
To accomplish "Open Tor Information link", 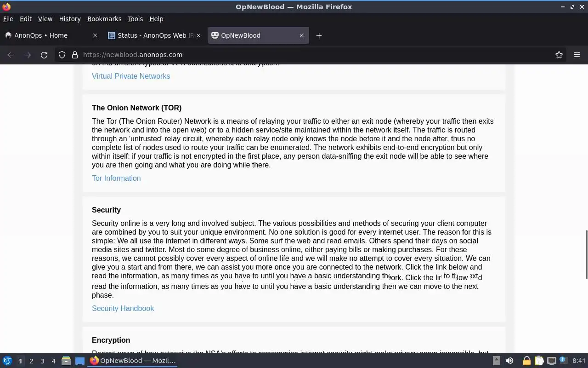I will click(x=116, y=178).
